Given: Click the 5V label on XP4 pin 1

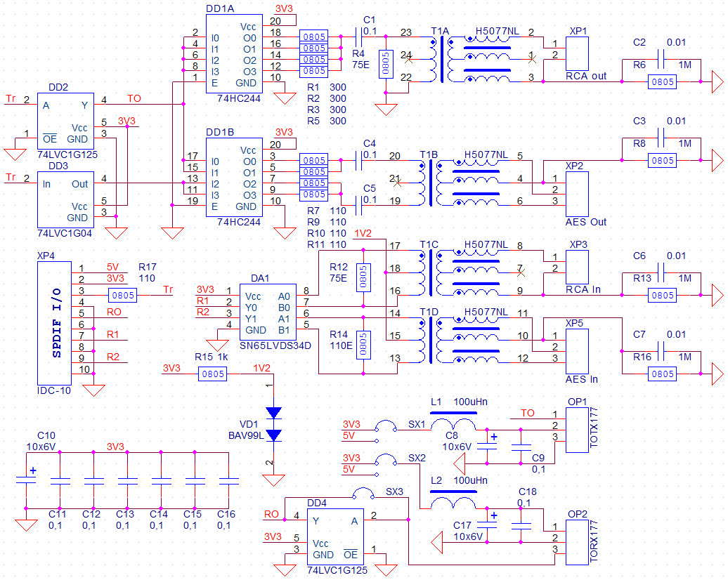Looking at the screenshot, I should tap(113, 267).
